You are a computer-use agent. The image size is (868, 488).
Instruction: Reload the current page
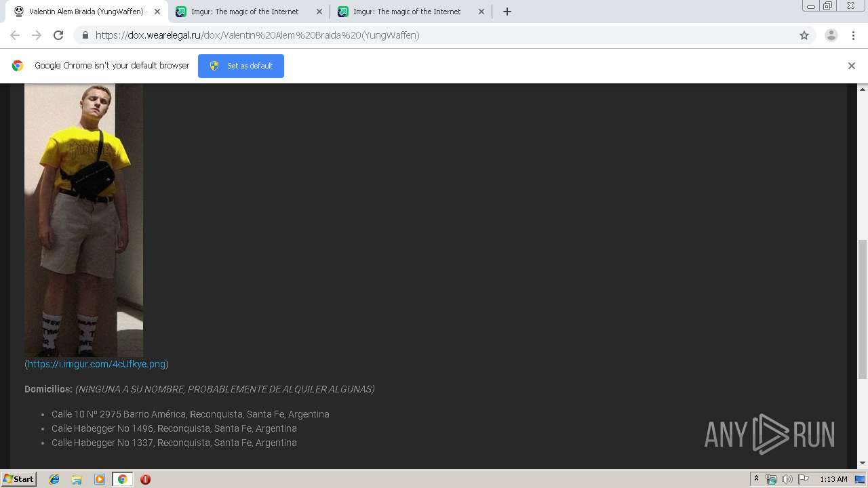[58, 35]
